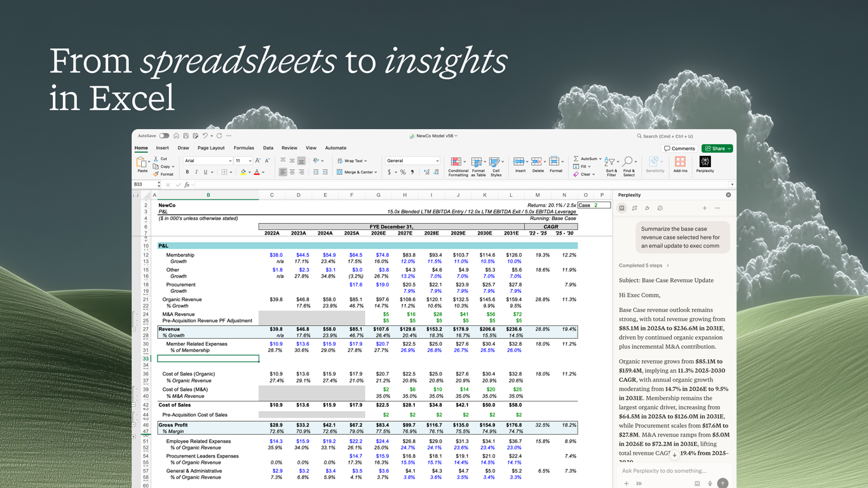The width and height of the screenshot is (868, 488).
Task: Open the Comments pane
Action: pyautogui.click(x=679, y=149)
